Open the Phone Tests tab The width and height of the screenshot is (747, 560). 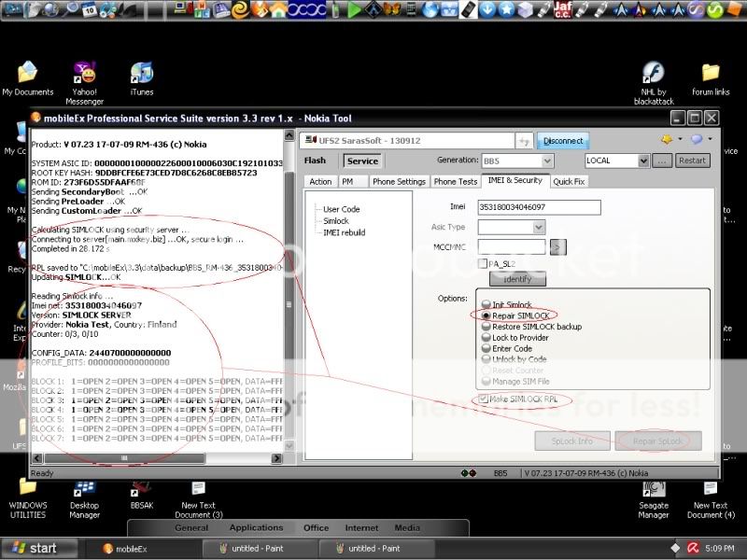(x=456, y=181)
